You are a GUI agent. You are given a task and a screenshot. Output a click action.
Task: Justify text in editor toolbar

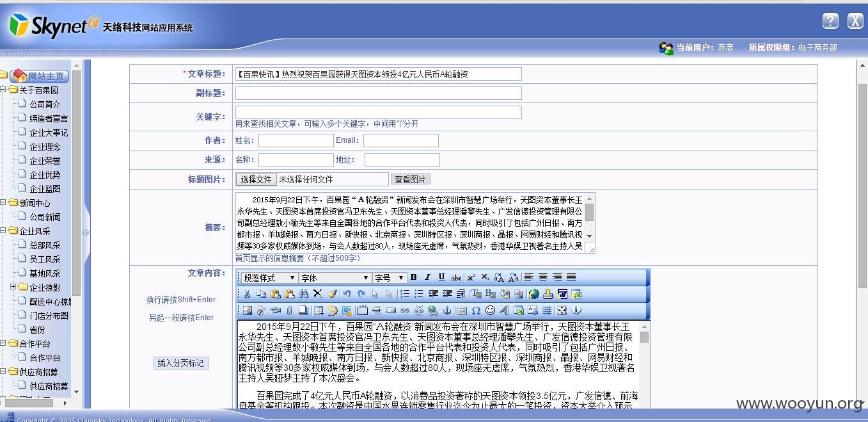click(x=571, y=277)
